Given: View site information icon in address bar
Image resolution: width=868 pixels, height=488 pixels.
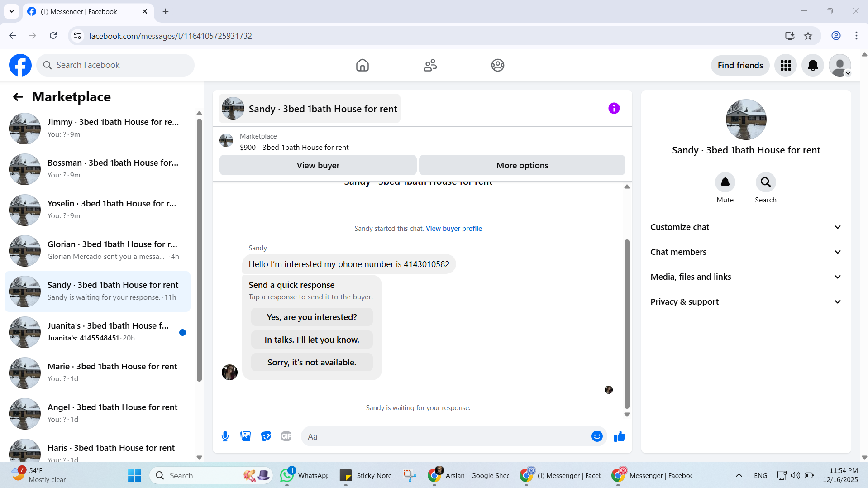Looking at the screenshot, I should (x=77, y=36).
